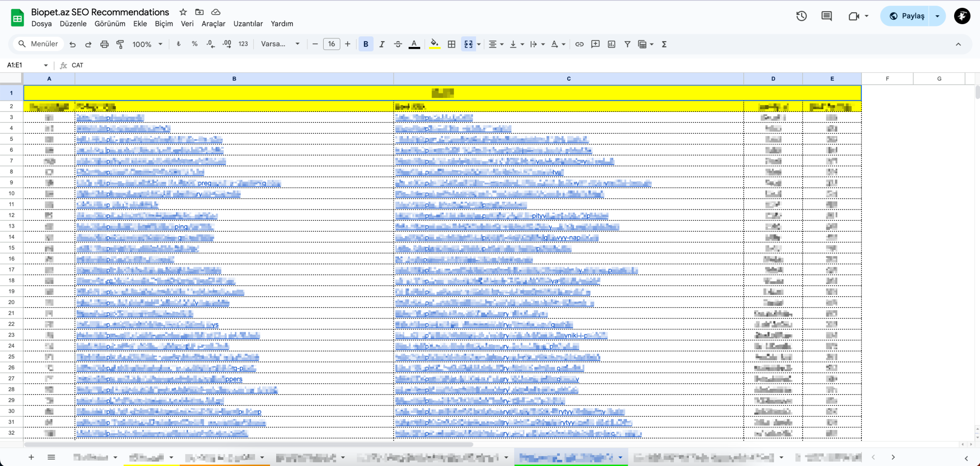Click the font size field

[x=331, y=44]
